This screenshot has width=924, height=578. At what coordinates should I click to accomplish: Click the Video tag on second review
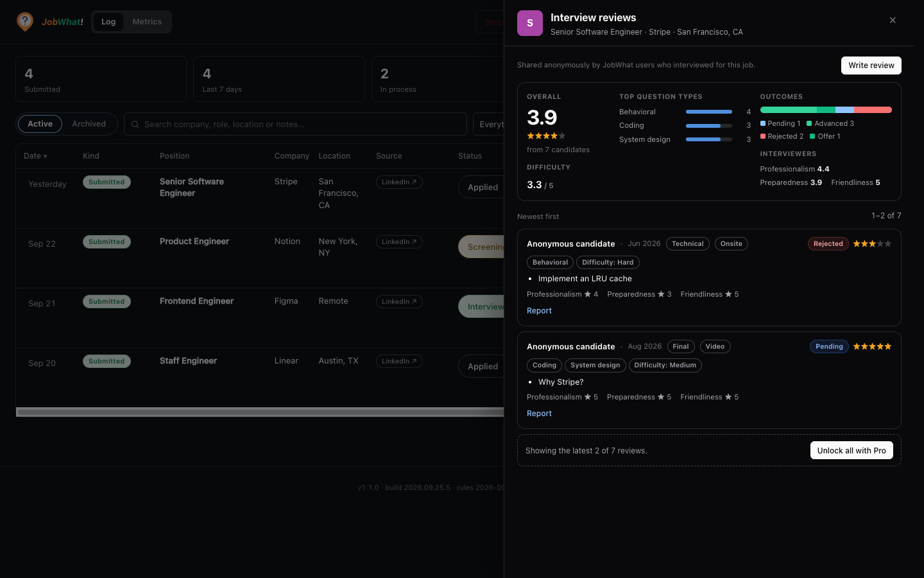point(715,347)
